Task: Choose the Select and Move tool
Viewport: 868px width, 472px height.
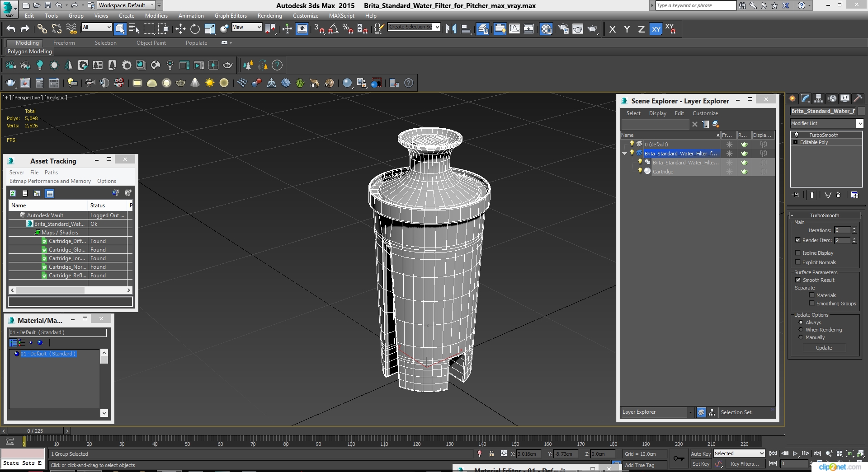Action: [x=180, y=29]
